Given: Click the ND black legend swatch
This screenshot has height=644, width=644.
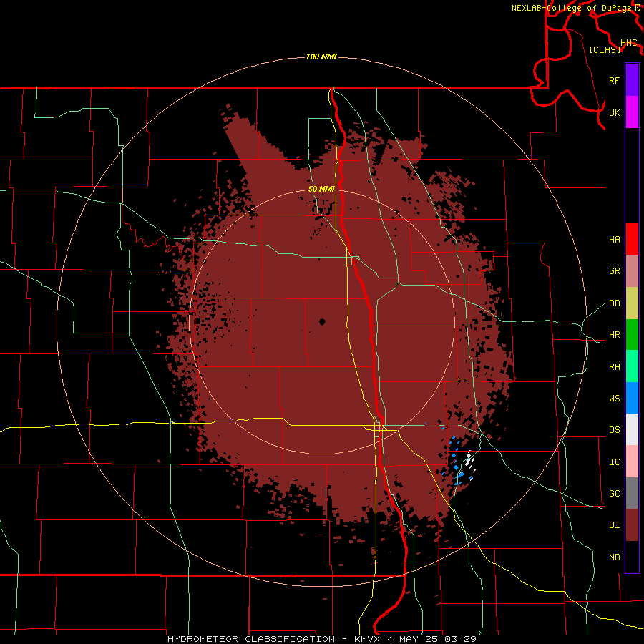Looking at the screenshot, I should coord(632,557).
